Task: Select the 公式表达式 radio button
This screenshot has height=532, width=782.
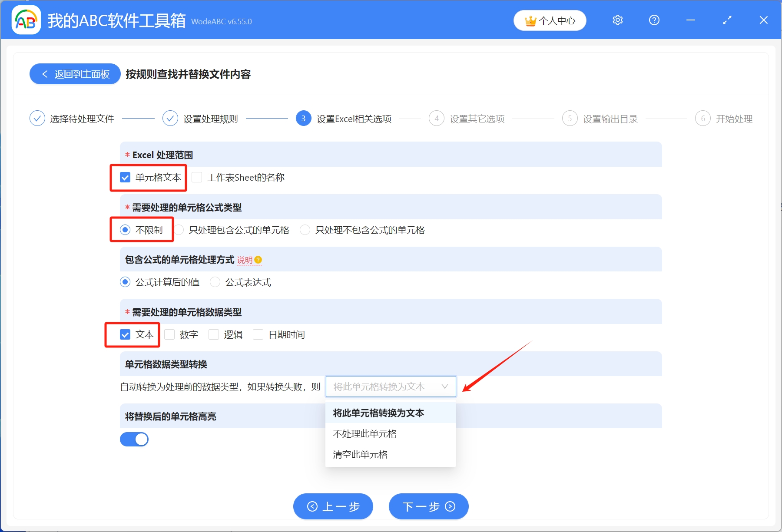Action: tap(215, 282)
